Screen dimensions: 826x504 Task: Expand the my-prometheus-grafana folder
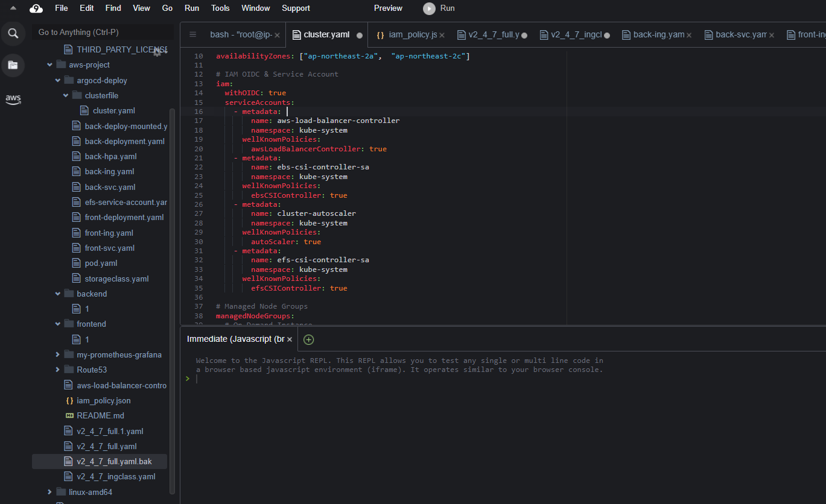[x=58, y=354]
